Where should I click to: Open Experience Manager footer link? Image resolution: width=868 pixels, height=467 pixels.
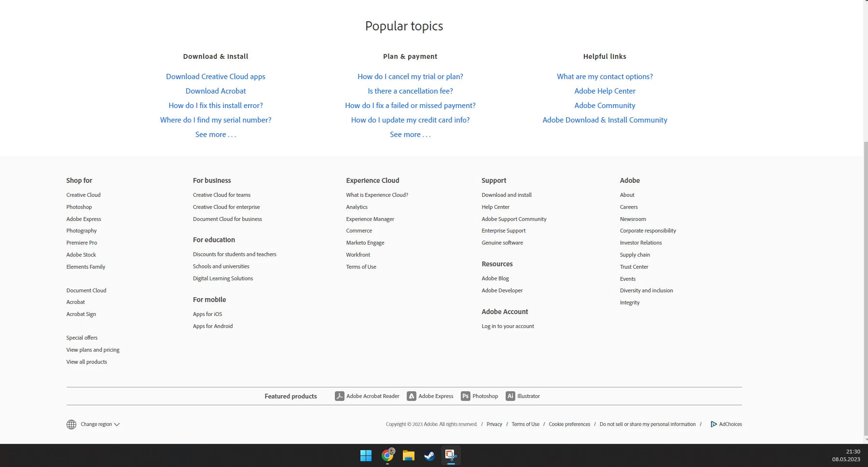click(x=370, y=219)
